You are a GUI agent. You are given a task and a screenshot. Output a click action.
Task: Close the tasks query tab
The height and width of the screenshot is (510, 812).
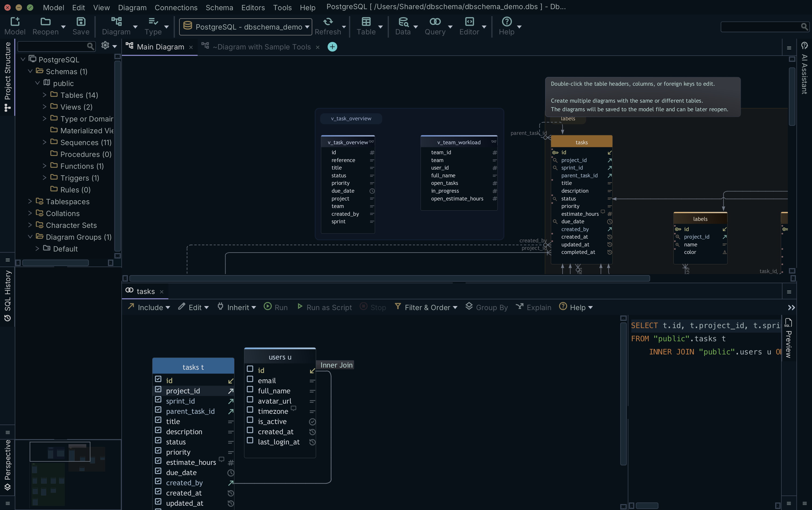(x=161, y=292)
